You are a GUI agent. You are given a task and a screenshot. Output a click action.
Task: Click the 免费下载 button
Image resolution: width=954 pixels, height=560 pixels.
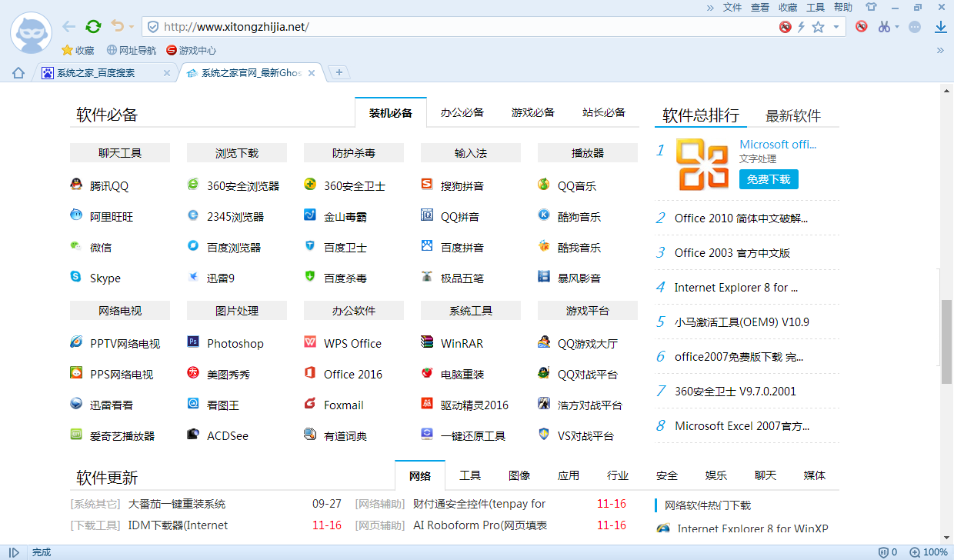tap(769, 179)
